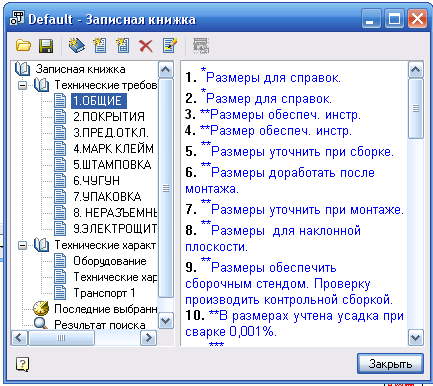Click text panel scroll up arrow
The width and height of the screenshot is (433, 386).
[416, 70]
